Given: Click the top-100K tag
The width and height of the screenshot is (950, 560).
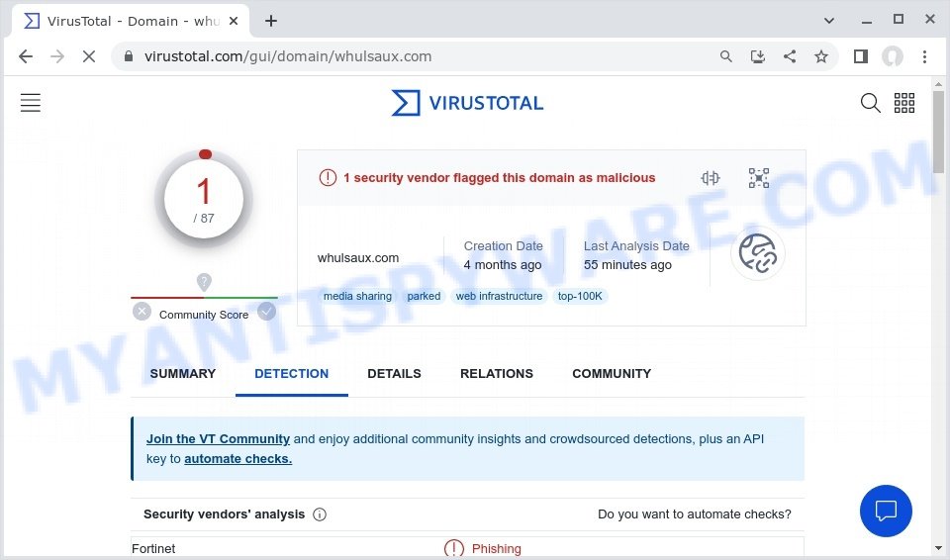Looking at the screenshot, I should click(580, 296).
